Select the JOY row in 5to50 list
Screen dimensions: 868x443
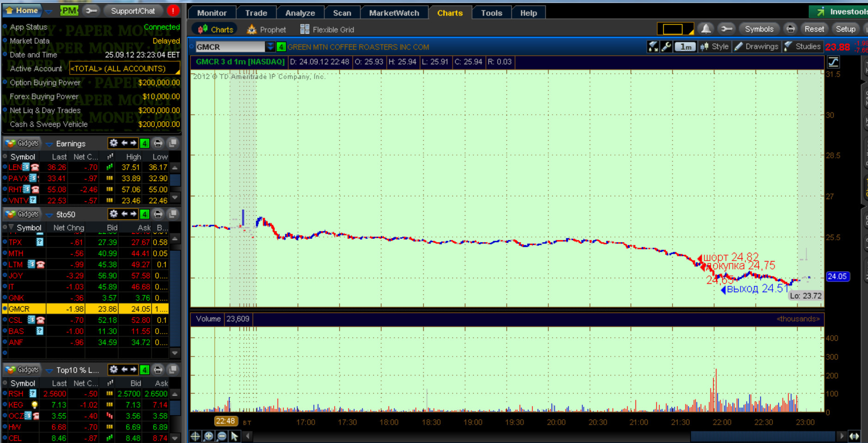pyautogui.click(x=86, y=275)
